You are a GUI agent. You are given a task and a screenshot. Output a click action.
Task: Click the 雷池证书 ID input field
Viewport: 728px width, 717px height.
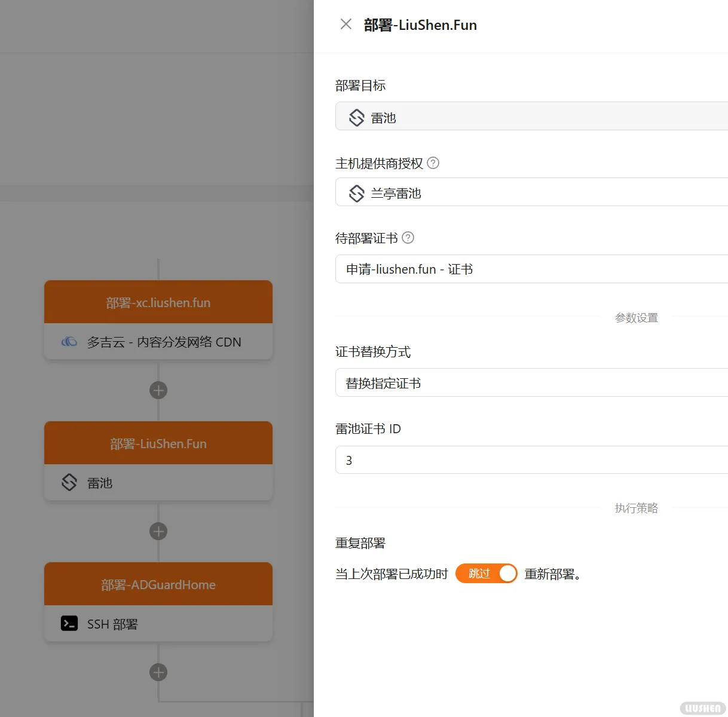531,460
